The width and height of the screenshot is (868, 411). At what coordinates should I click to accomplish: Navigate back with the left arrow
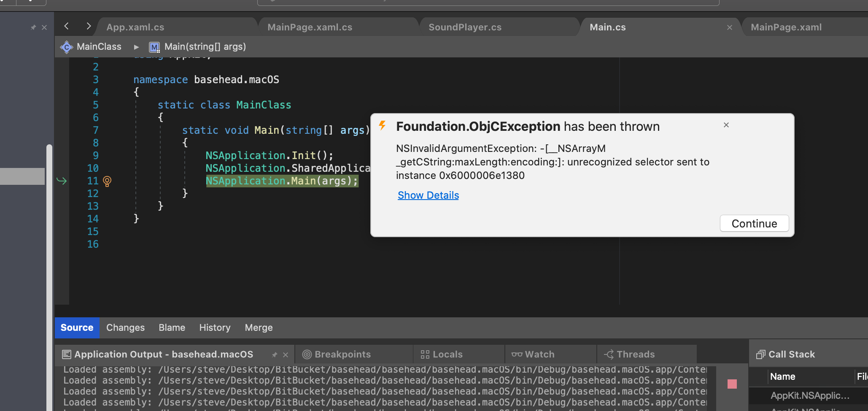point(66,26)
